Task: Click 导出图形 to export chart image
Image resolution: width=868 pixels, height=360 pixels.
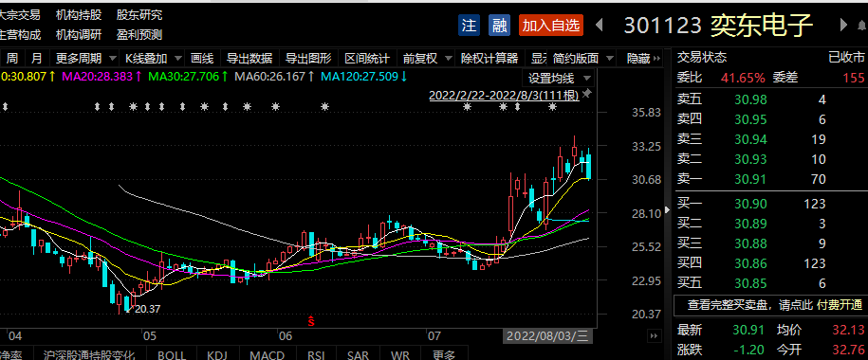Action: pos(308,58)
